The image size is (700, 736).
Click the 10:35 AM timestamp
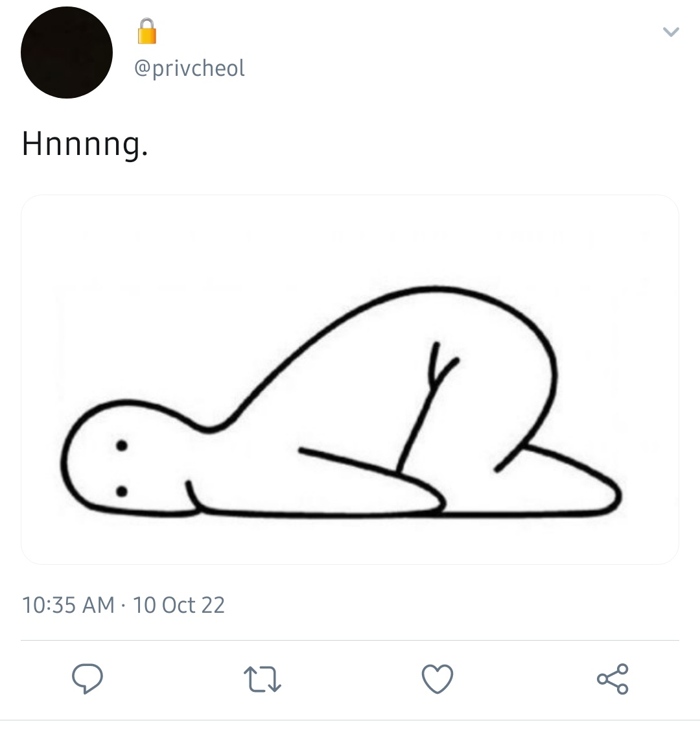[69, 604]
